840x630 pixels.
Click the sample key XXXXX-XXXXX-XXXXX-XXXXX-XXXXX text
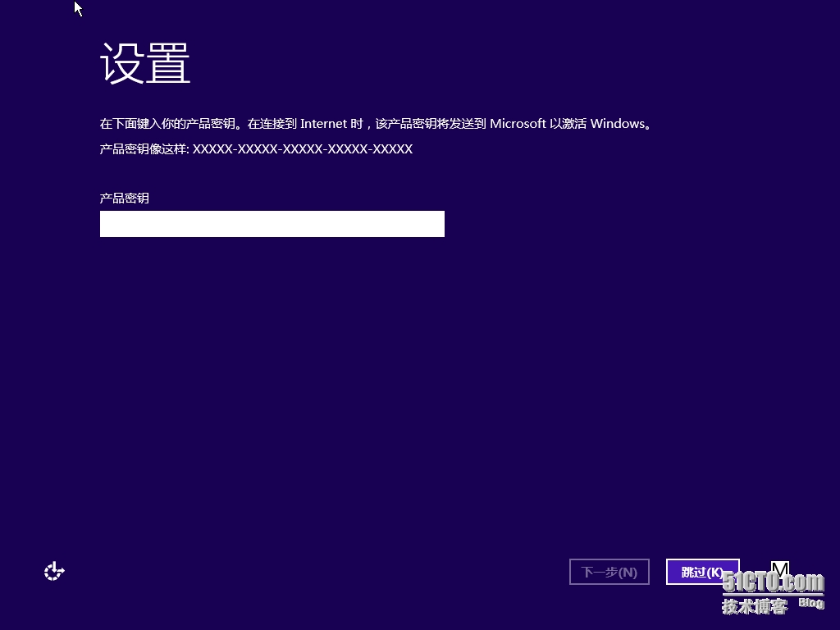pos(303,149)
